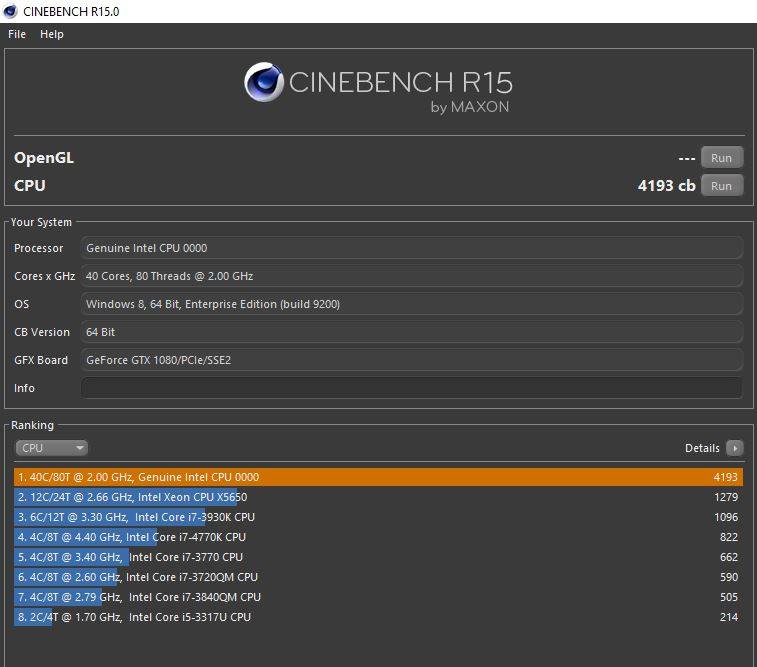Image resolution: width=757 pixels, height=667 pixels.
Task: Select ranking row '1. 40C/80T @ 2.00 GHz'
Action: pyautogui.click(x=378, y=477)
